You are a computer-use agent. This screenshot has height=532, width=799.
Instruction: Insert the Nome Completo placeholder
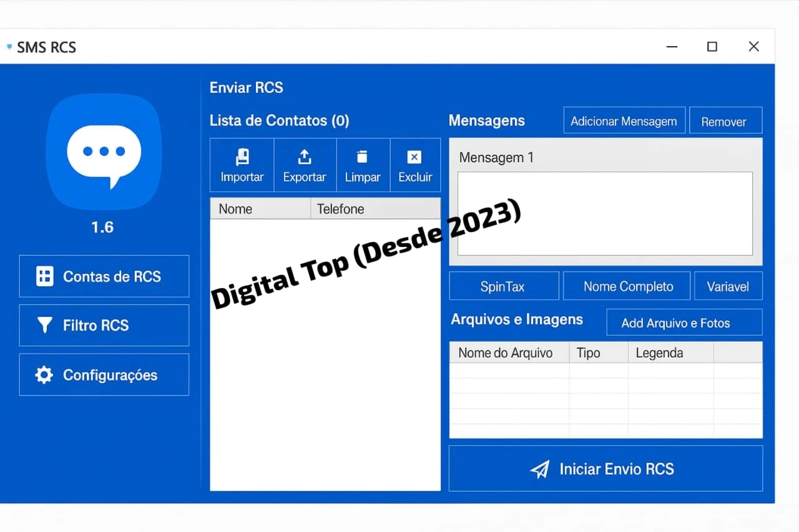coord(627,286)
